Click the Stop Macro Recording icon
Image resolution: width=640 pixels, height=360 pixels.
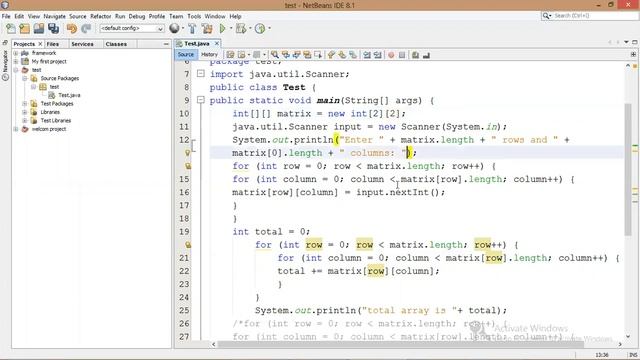click(x=402, y=55)
